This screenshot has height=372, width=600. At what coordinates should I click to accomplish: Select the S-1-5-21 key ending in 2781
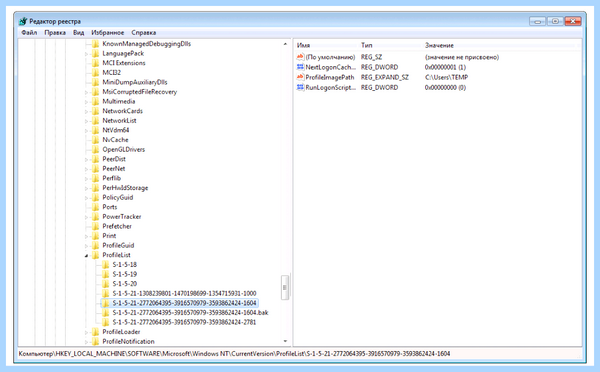tap(184, 322)
